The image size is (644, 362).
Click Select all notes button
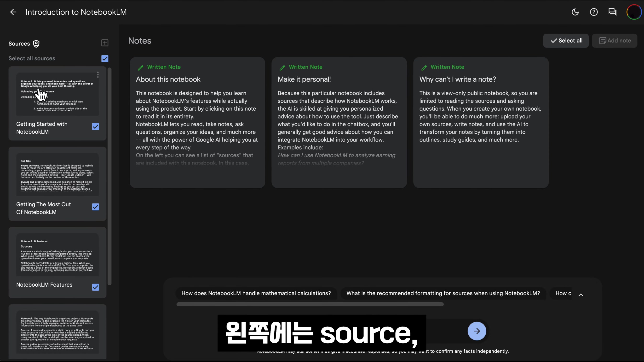click(566, 40)
